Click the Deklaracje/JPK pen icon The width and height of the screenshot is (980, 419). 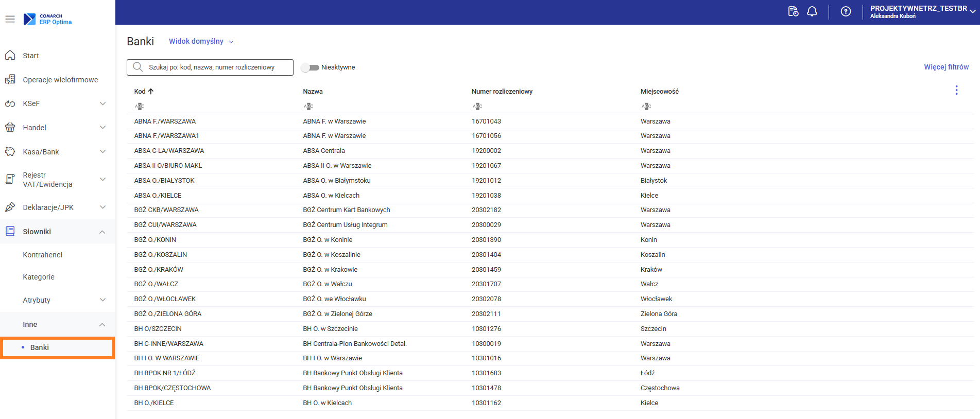click(x=10, y=207)
